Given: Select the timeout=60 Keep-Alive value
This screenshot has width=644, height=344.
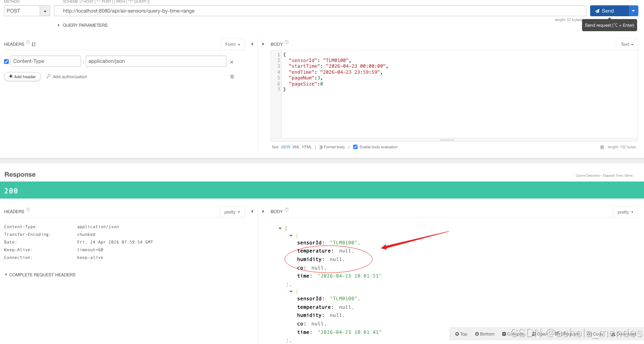Looking at the screenshot, I should tap(90, 250).
